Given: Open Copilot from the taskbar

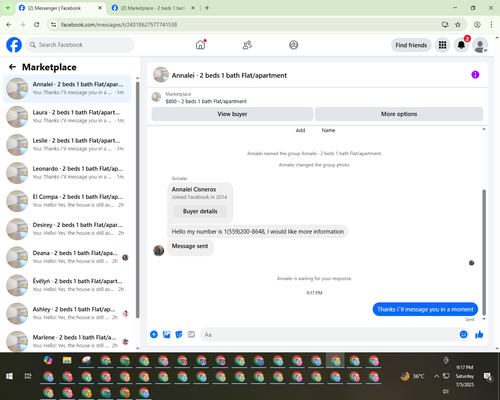Looking at the screenshot, I should [x=48, y=360].
